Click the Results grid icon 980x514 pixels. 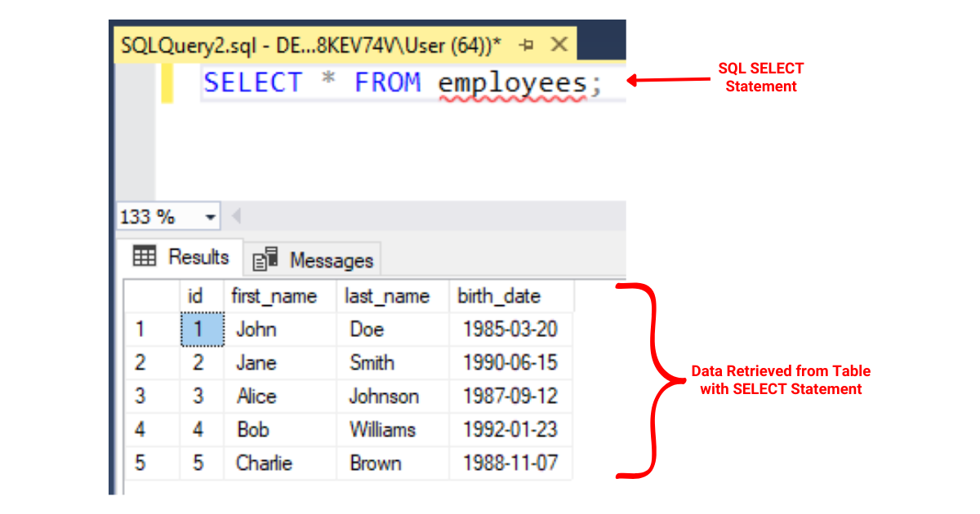[x=145, y=257]
